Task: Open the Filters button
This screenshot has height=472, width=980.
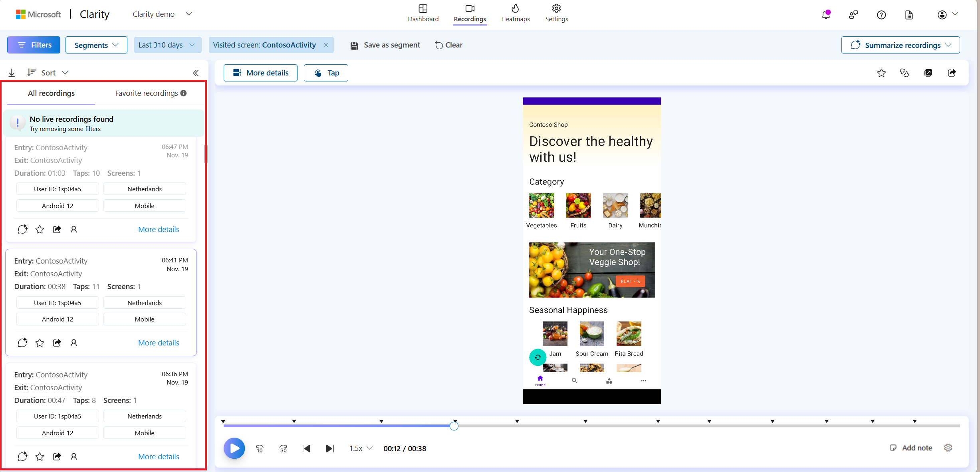Action: 34,45
